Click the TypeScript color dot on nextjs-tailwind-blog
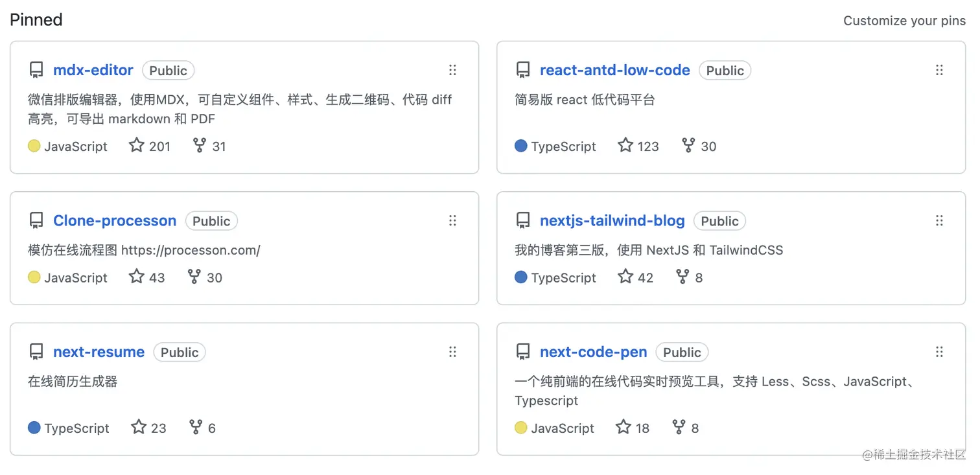Viewport: 980px width, 475px height. click(x=521, y=277)
